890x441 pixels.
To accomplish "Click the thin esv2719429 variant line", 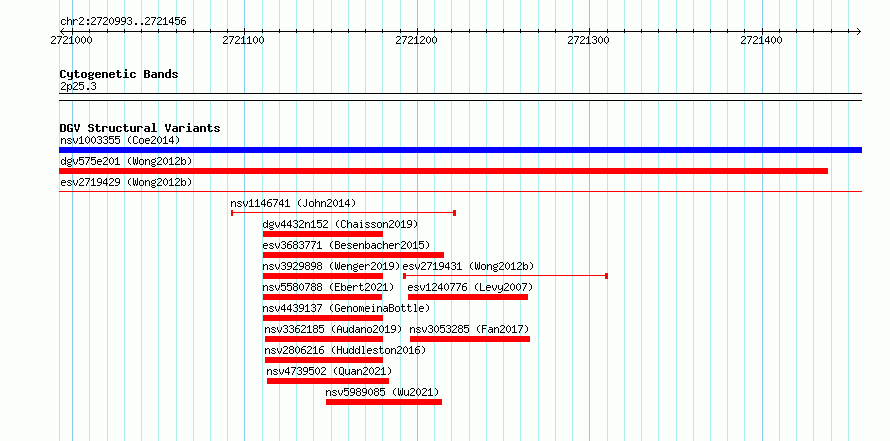I will (460, 192).
